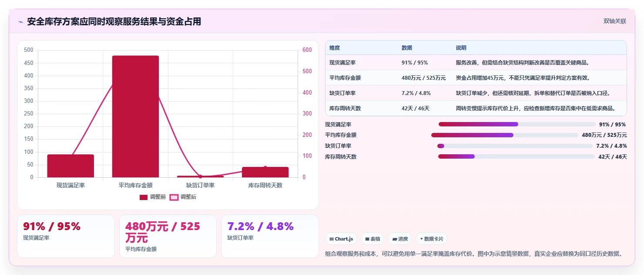Click the 库存周转天数 progress bar
The image size is (644, 275).
pyautogui.click(x=516, y=156)
